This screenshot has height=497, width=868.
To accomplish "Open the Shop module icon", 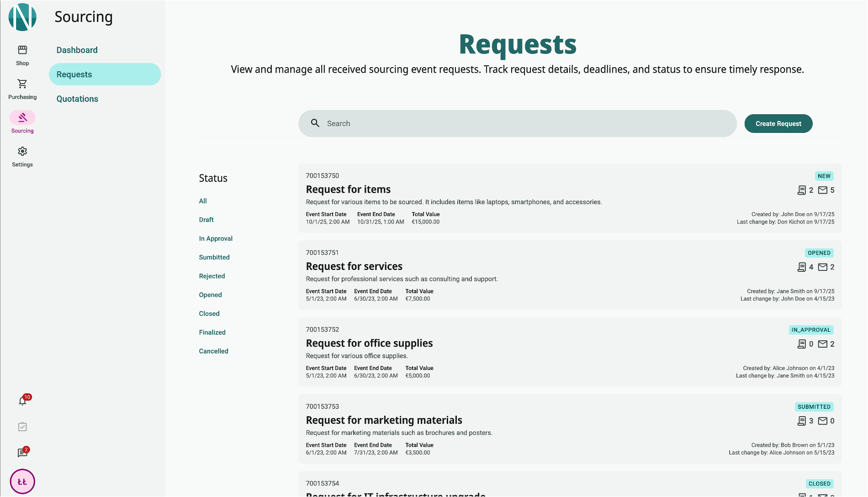I will 22,50.
